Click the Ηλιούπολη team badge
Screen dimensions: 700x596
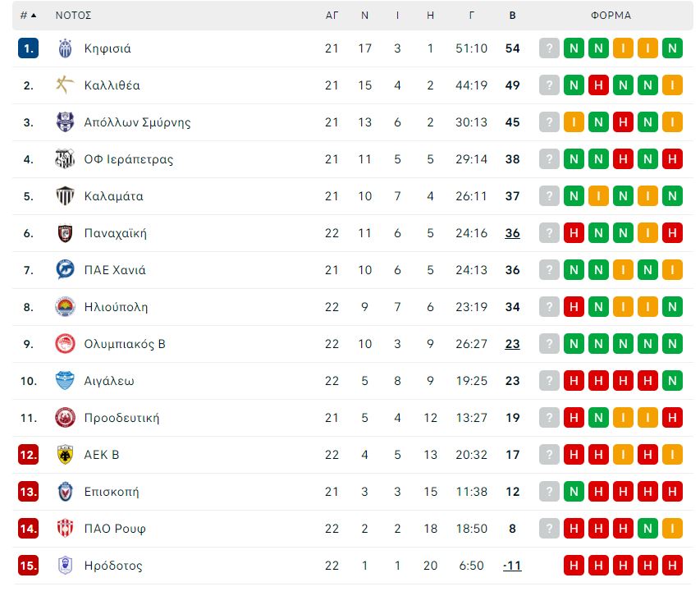[65, 307]
